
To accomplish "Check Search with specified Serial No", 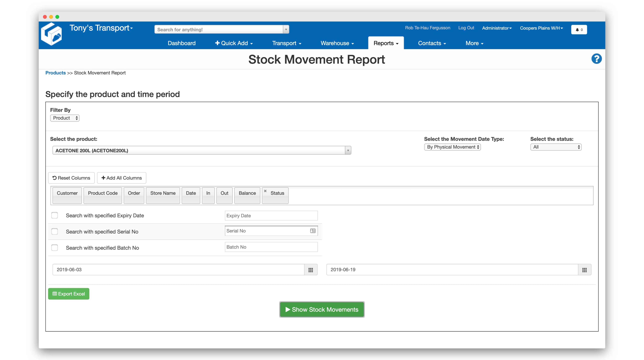I will [54, 231].
